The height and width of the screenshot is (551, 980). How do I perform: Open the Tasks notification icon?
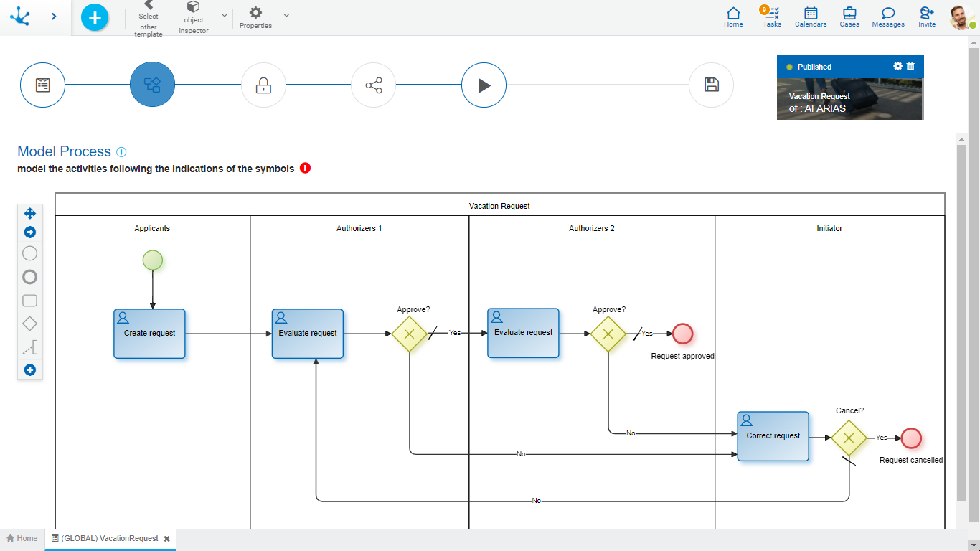(772, 17)
